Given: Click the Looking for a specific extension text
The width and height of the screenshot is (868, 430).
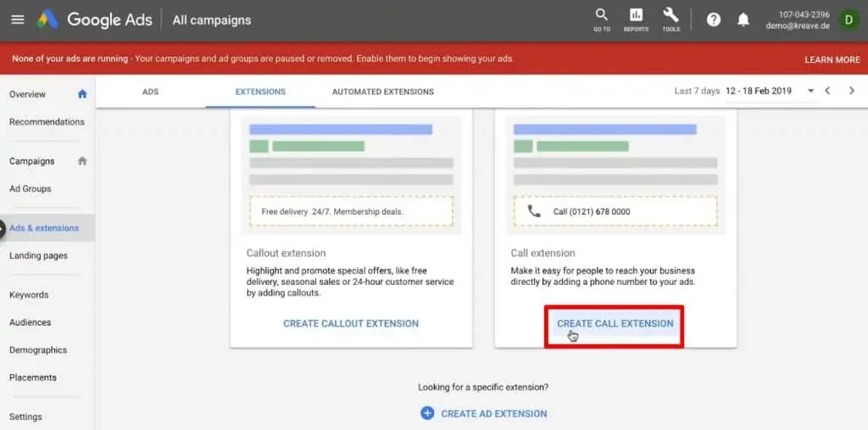Looking at the screenshot, I should 483,388.
